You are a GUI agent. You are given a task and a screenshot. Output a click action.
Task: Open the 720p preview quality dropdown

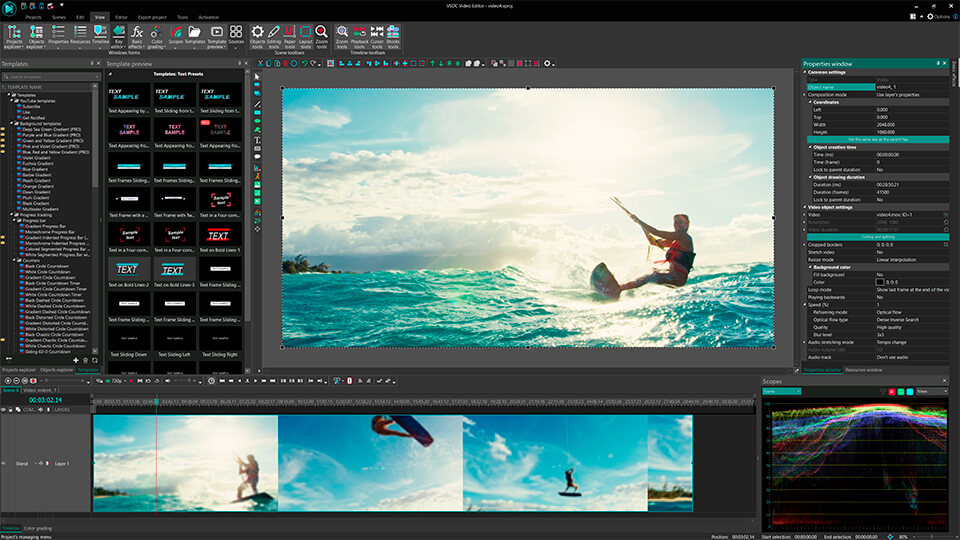121,381
